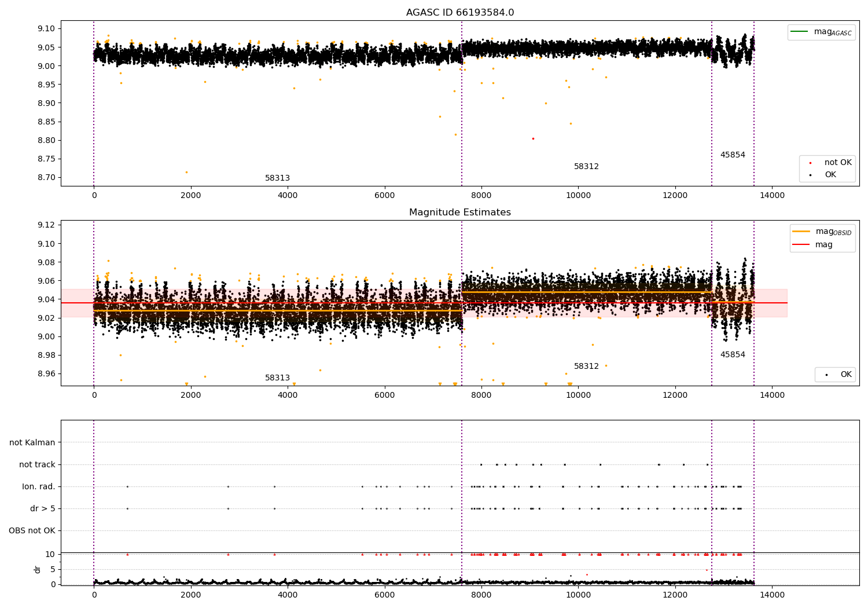Click the 8.95 y-tick in top plot
The image size is (868, 608).
46,85
